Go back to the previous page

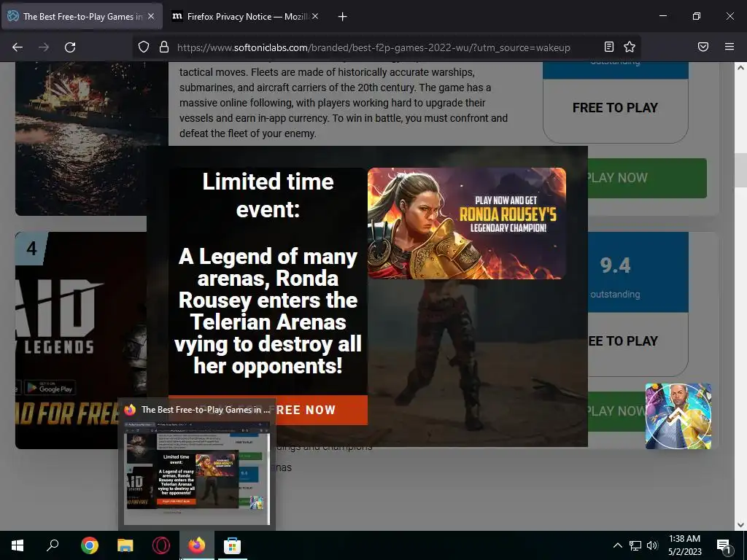click(18, 47)
